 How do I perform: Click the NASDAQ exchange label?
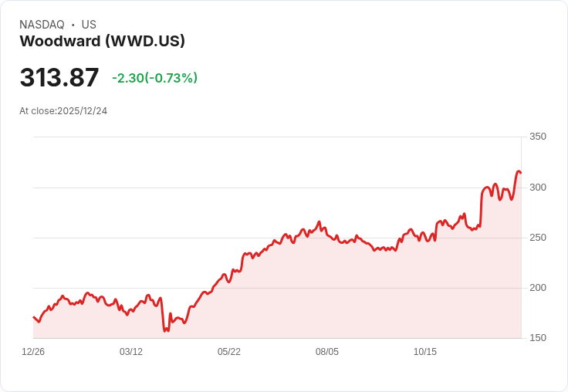click(x=42, y=25)
